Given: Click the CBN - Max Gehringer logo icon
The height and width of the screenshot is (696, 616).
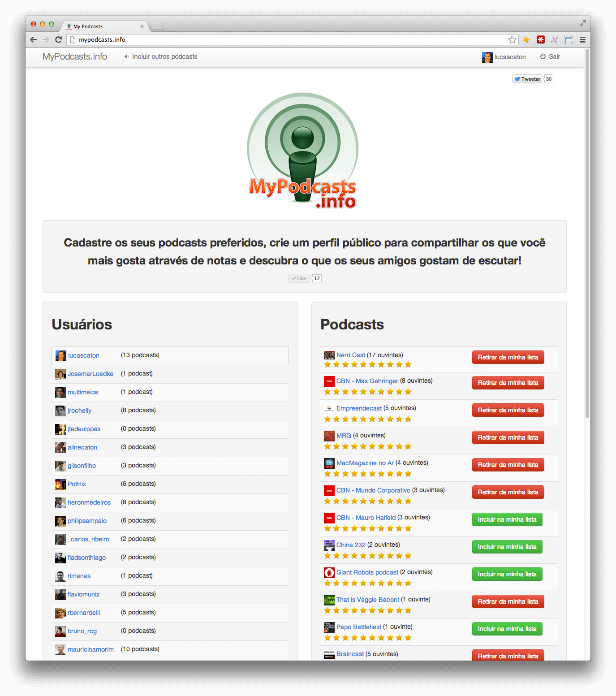Looking at the screenshot, I should coord(329,381).
